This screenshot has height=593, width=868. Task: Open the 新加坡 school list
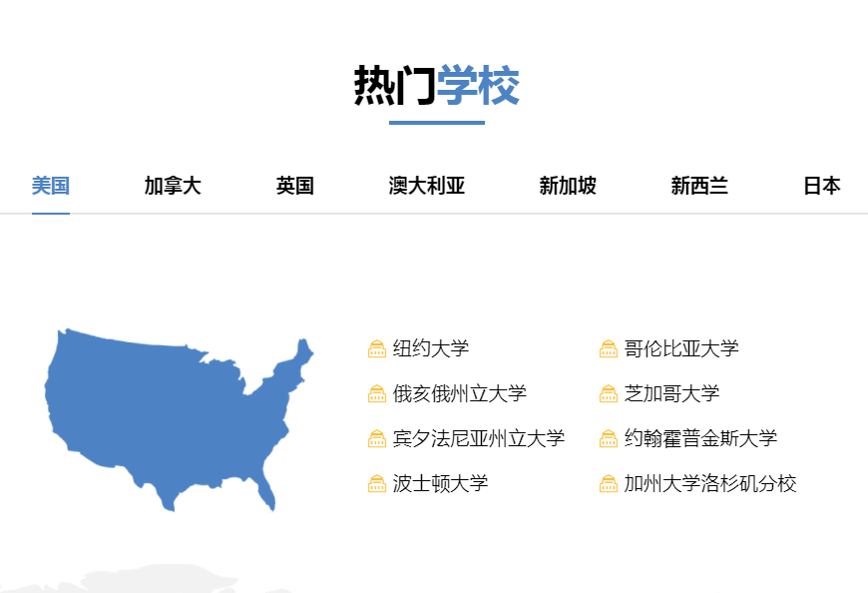pos(566,185)
